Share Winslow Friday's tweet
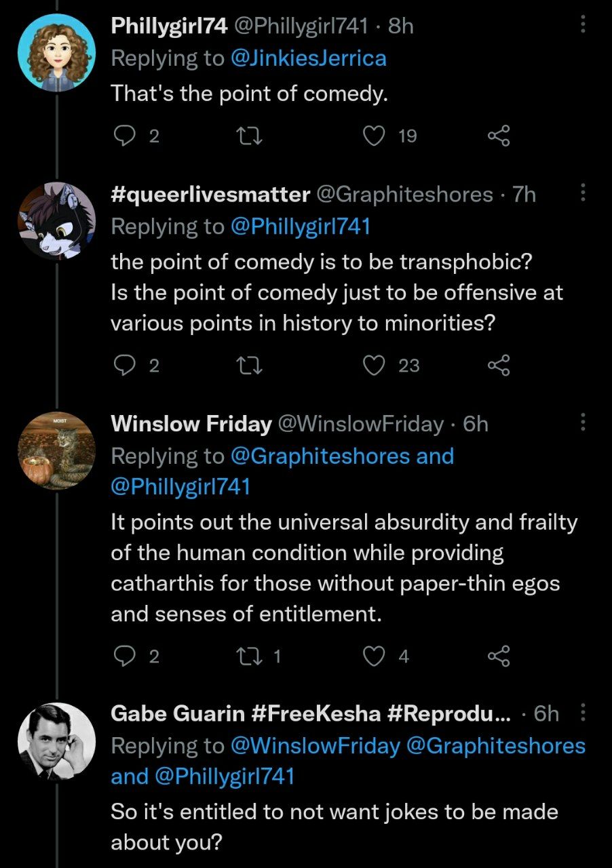This screenshot has height=868, width=612. click(498, 655)
